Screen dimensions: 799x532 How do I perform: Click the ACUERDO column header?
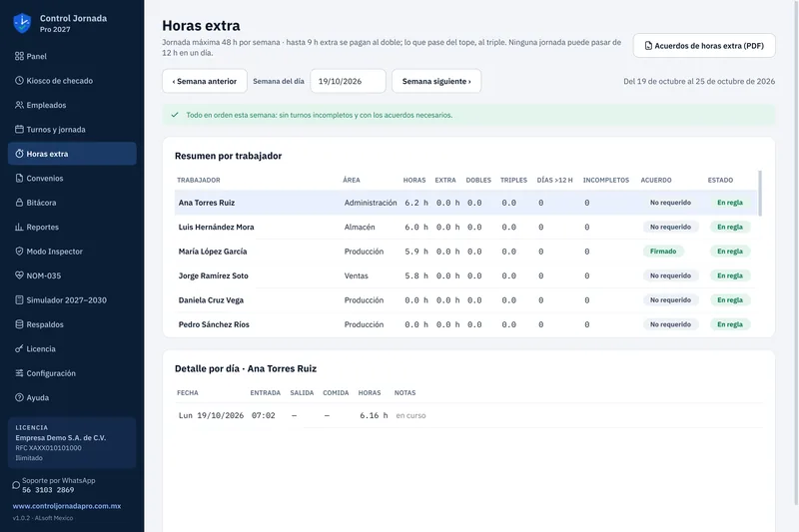click(x=656, y=181)
